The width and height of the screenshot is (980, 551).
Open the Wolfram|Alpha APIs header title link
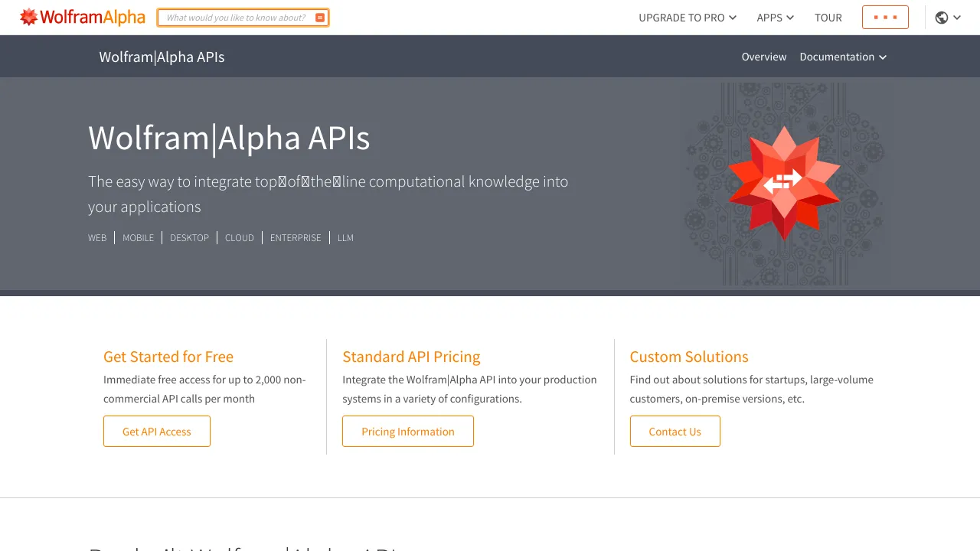click(x=162, y=57)
